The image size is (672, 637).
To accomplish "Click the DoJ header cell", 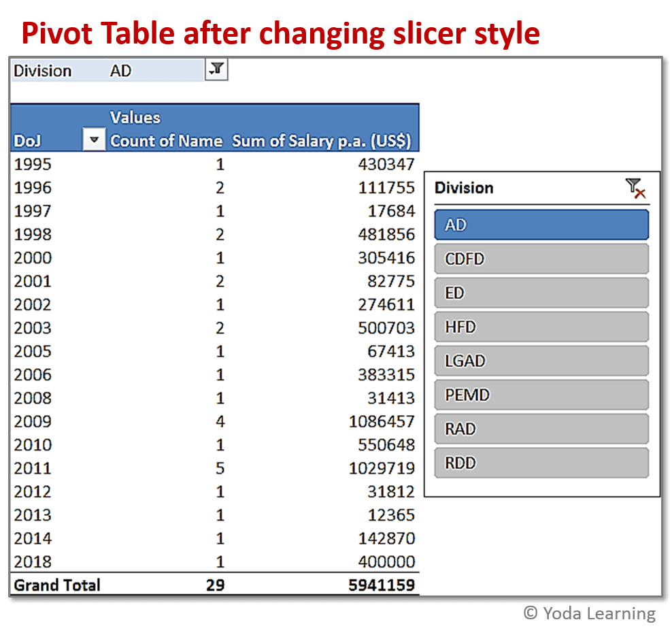I will tap(27, 141).
